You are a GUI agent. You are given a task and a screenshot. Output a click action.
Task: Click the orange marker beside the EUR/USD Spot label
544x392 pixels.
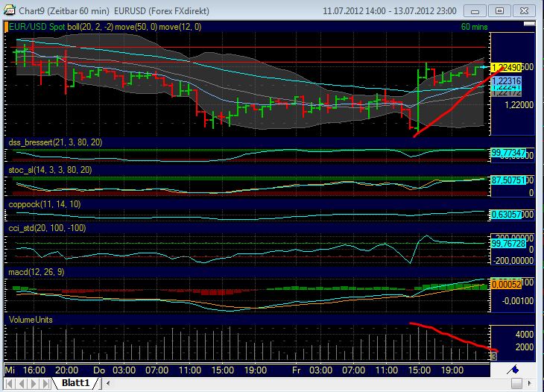[x=6, y=27]
